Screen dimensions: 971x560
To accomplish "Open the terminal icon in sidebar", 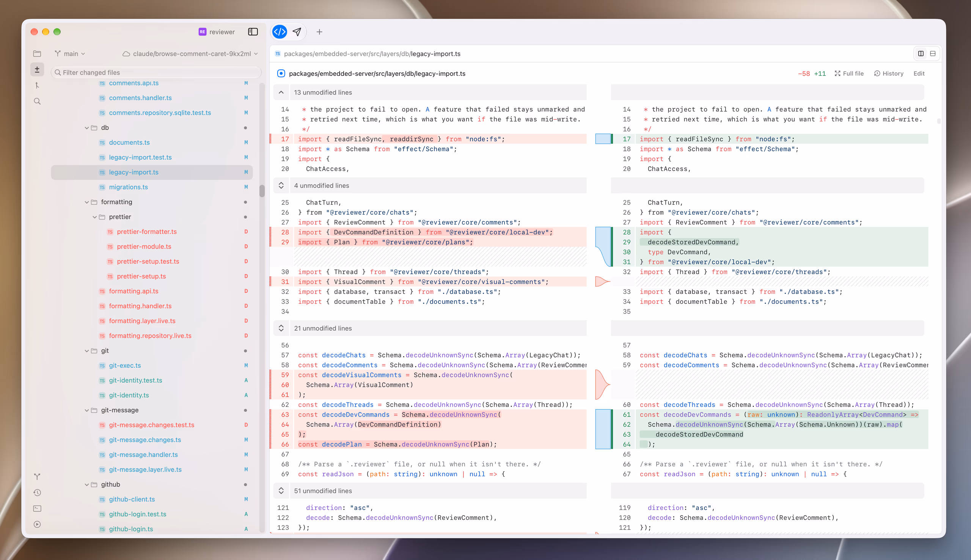I will pyautogui.click(x=37, y=508).
